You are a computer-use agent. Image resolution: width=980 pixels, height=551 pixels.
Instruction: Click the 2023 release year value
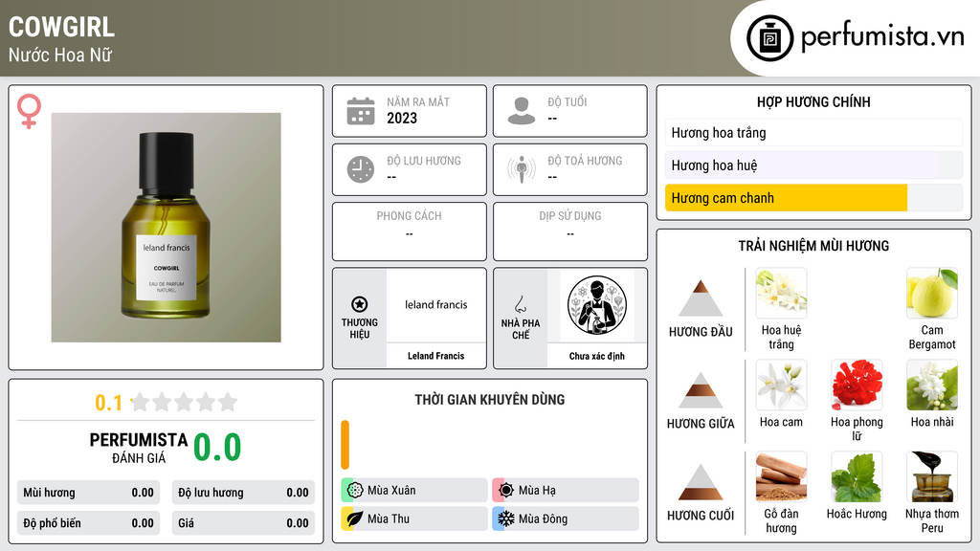point(402,118)
